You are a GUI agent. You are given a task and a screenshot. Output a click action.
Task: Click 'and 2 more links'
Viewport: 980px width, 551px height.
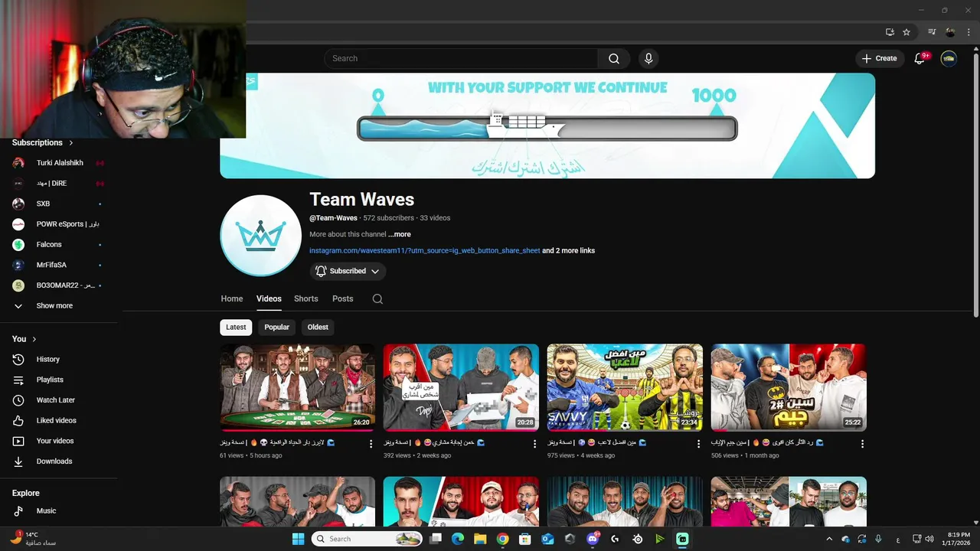coord(568,250)
